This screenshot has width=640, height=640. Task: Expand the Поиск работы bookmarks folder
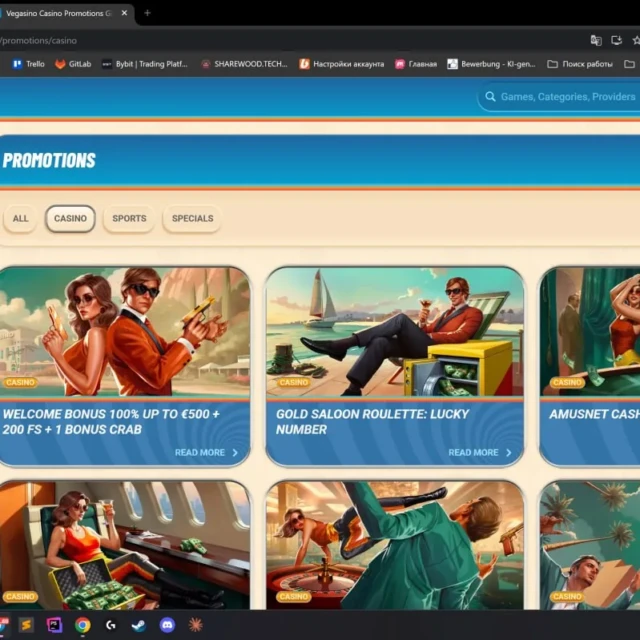tap(580, 64)
